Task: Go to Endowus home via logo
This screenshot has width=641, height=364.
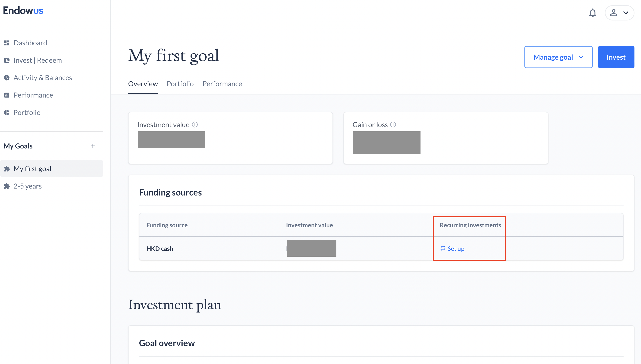Action: [x=23, y=10]
